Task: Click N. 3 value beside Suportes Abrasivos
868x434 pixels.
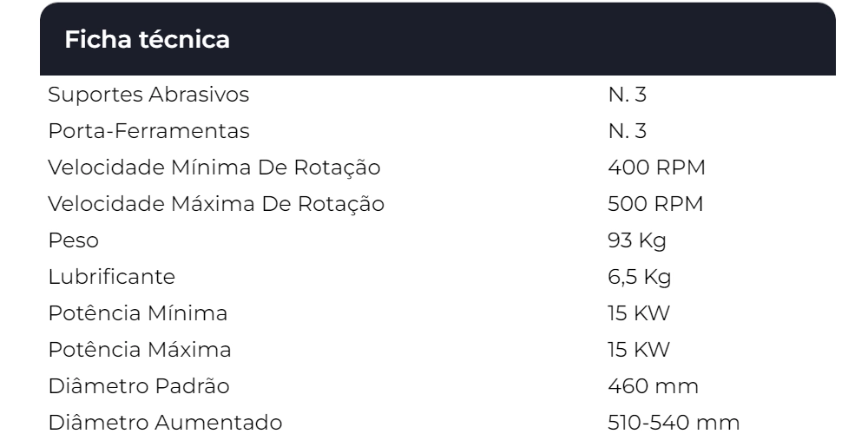Action: click(x=627, y=94)
